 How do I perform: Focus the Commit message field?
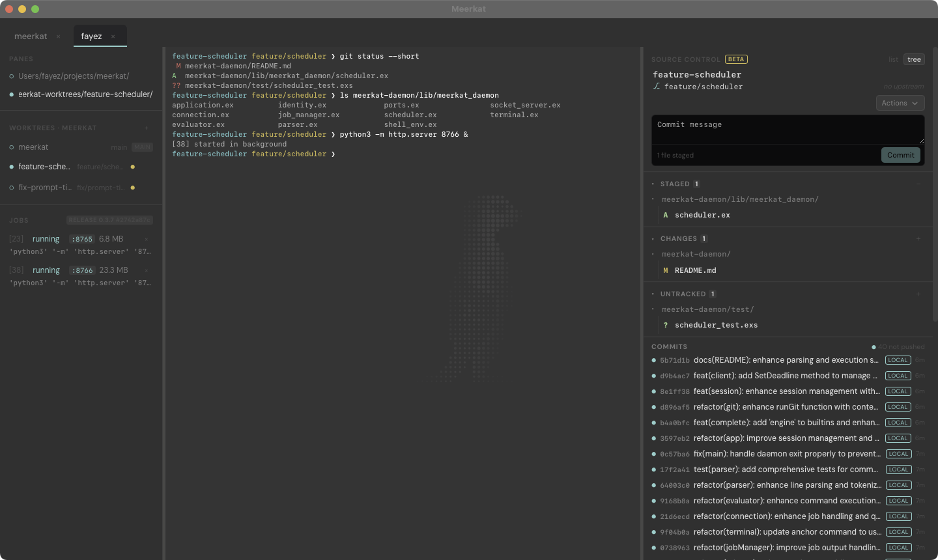788,130
